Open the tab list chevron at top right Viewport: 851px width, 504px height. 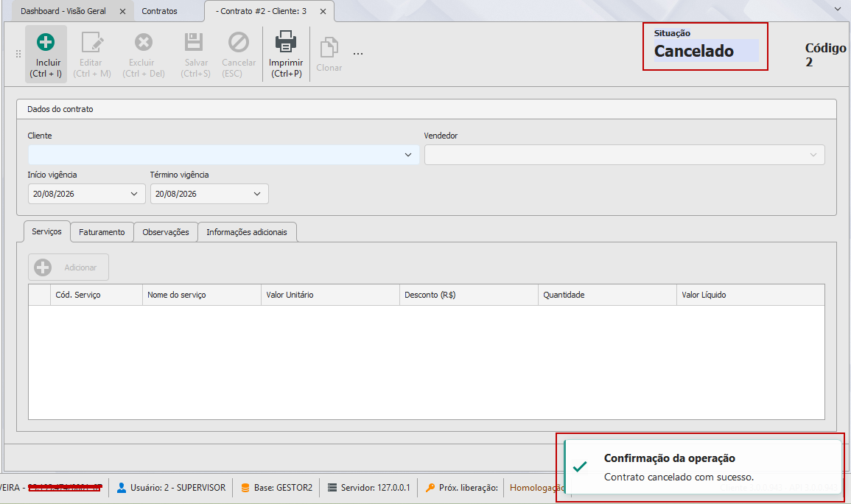[x=838, y=10]
